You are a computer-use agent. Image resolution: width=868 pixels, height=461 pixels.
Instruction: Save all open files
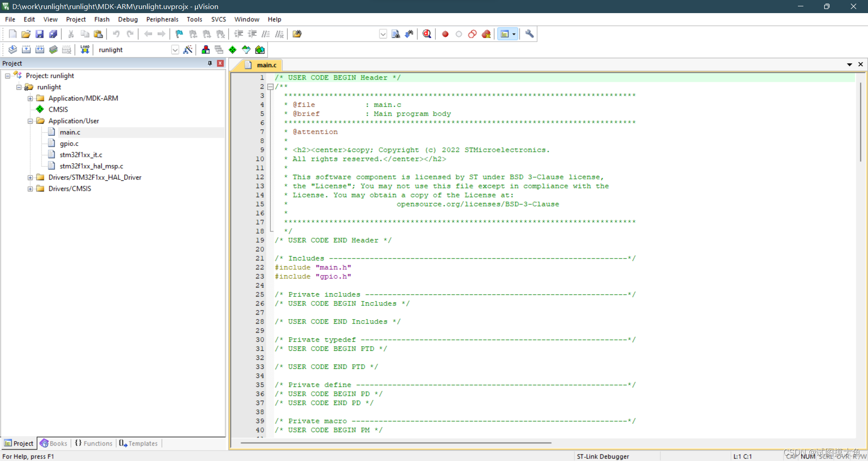coord(53,34)
